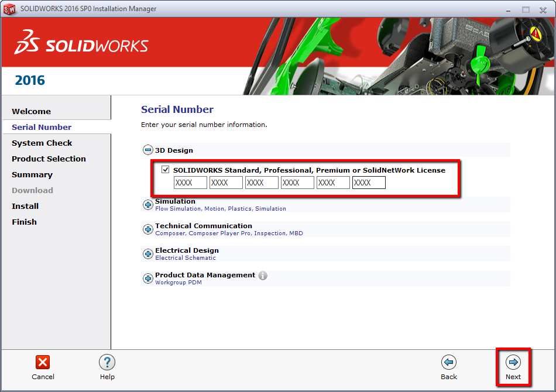Viewport: 556px width, 392px height.
Task: Click the Electrical Design heading label
Action: pyautogui.click(x=187, y=250)
